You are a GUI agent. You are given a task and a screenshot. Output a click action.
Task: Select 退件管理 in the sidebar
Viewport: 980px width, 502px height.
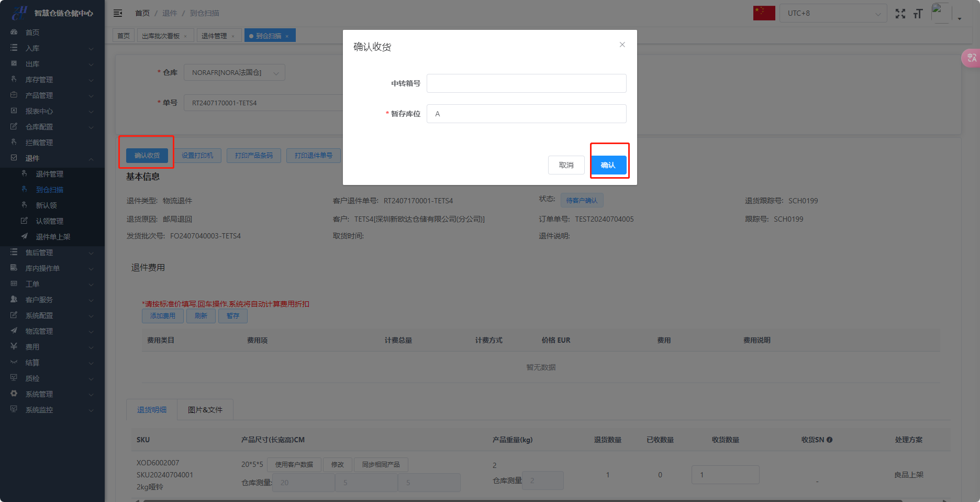pos(50,174)
